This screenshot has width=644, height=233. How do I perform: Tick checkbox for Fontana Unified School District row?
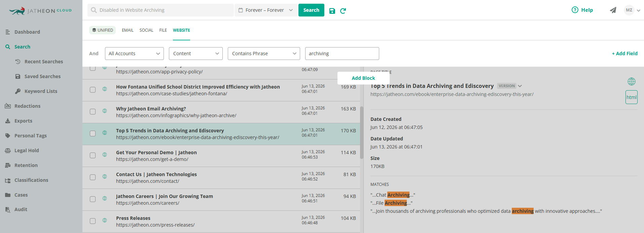(x=93, y=90)
